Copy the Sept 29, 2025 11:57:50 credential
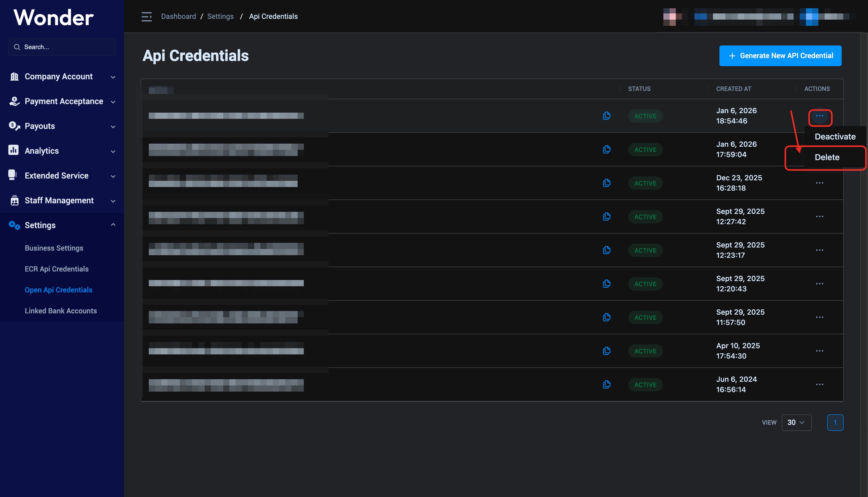This screenshot has height=497, width=868. click(607, 317)
